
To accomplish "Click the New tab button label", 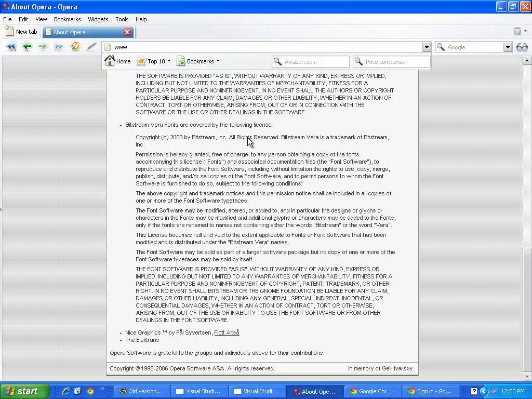I will coord(26,32).
